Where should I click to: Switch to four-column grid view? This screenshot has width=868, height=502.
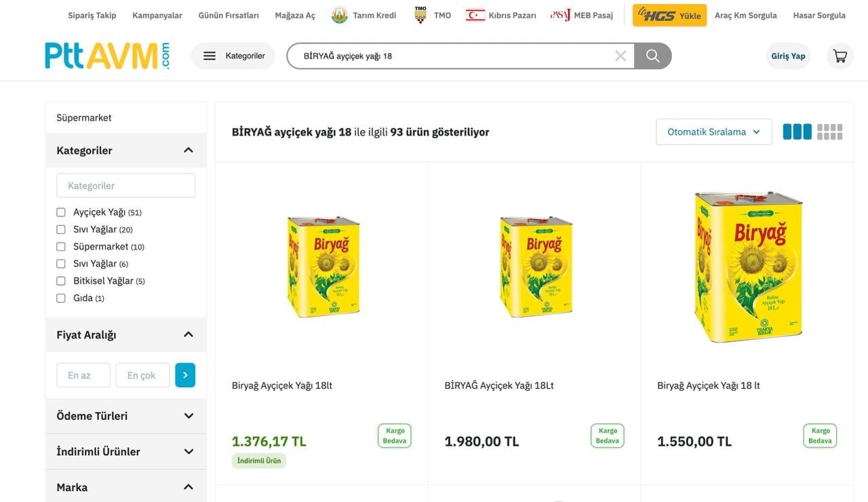(829, 132)
